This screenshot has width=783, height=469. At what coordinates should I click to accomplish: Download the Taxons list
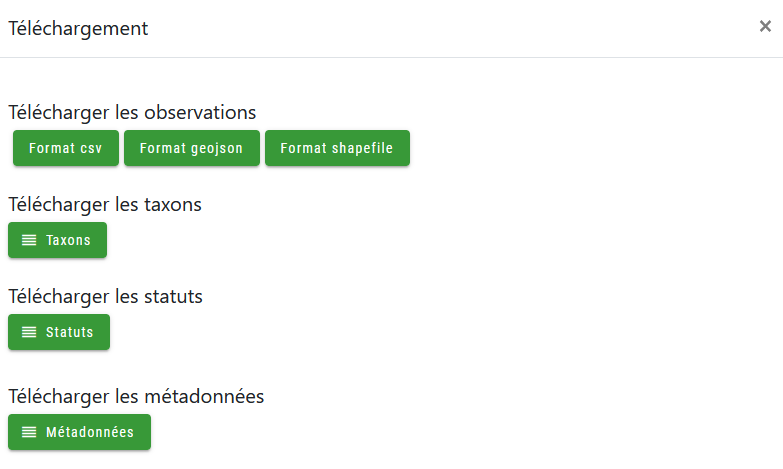[57, 240]
